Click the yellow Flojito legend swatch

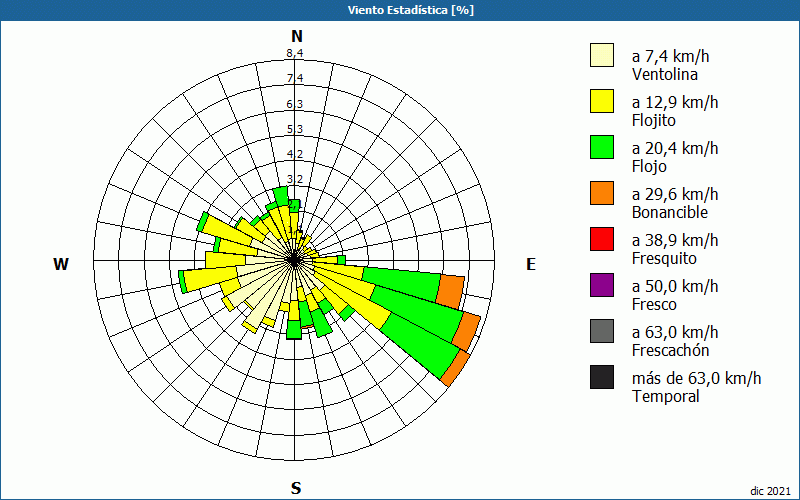pos(602,101)
